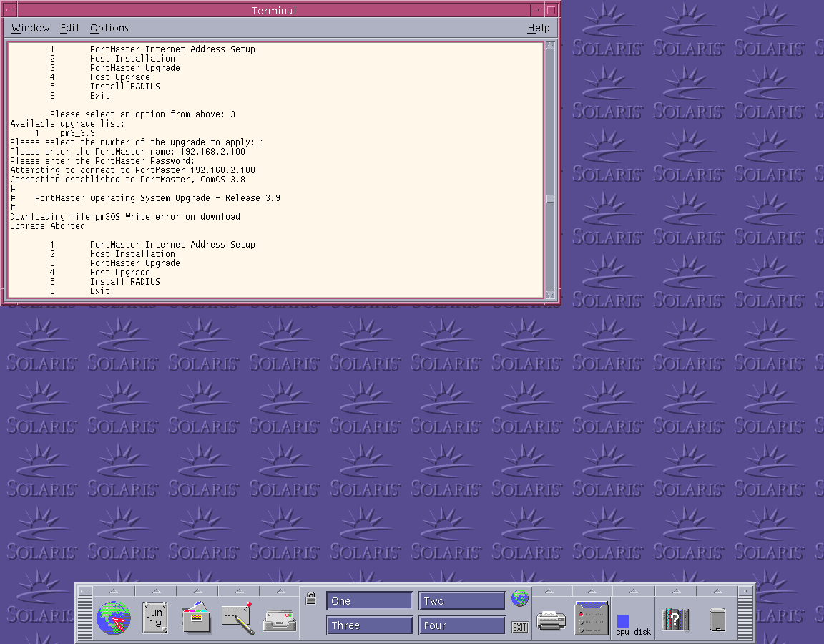Launch the File Manager drawer icon
Image resolution: width=824 pixels, height=644 pixels.
click(x=196, y=618)
